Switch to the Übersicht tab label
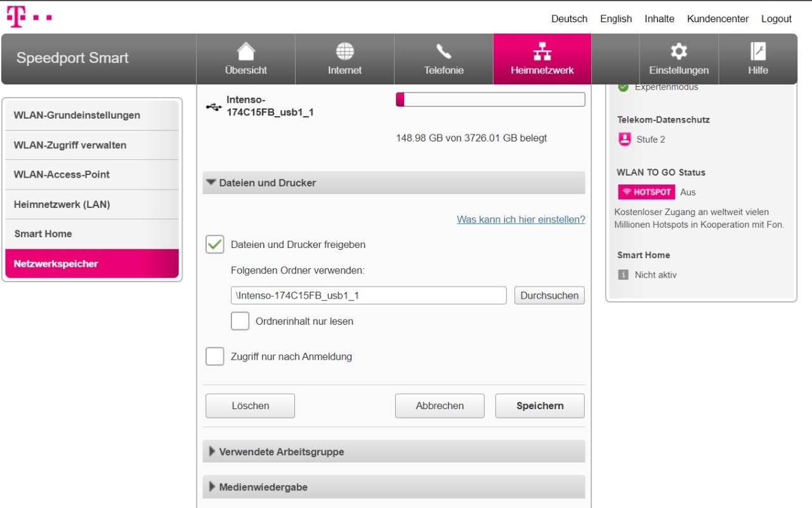This screenshot has height=508, width=812. (246, 70)
